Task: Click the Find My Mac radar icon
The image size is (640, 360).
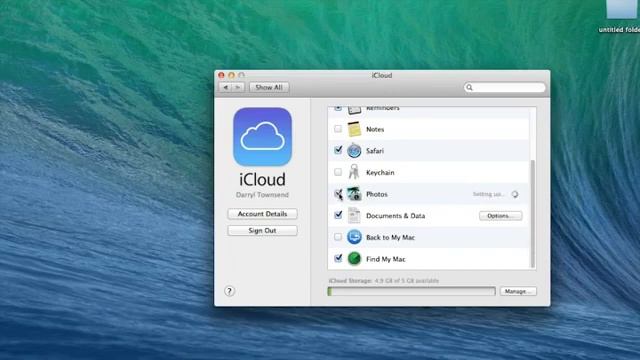Action: [354, 259]
